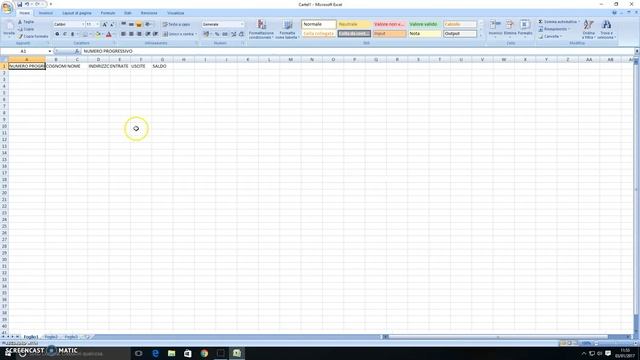640x360 pixels.
Task: Switch to the Formule ribbon tab
Action: coord(108,13)
